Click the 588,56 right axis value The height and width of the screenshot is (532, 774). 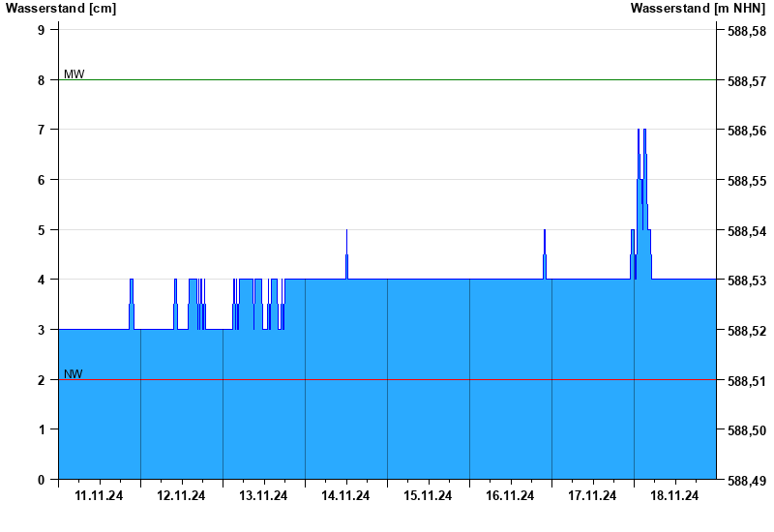747,131
